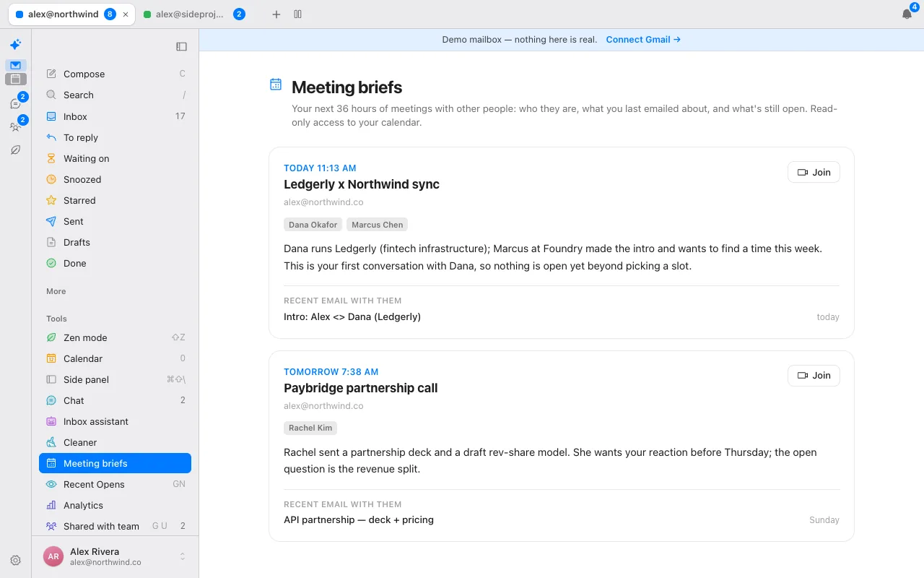This screenshot has height=578, width=924.
Task: Add a new account tab with plus icon
Action: pos(276,14)
